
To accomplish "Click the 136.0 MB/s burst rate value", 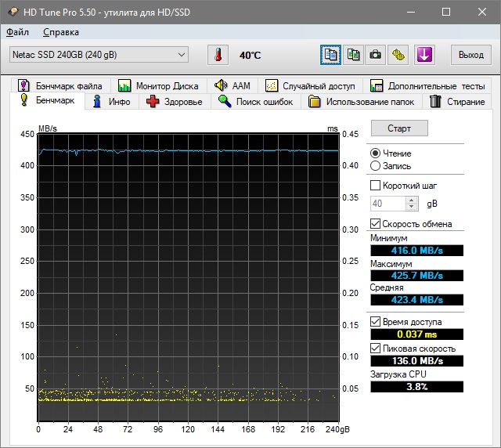I will click(x=417, y=361).
